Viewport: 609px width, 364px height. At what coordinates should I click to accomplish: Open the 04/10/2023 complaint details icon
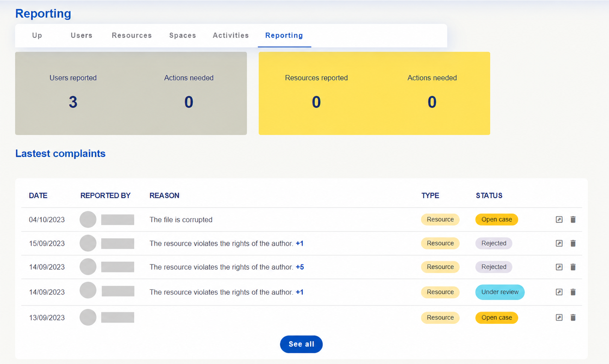tap(559, 220)
